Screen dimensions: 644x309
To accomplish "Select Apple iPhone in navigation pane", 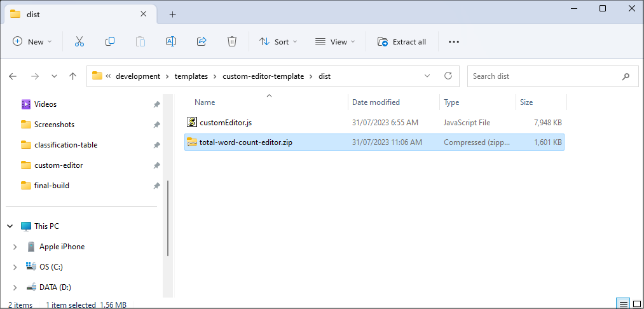I will pyautogui.click(x=62, y=247).
